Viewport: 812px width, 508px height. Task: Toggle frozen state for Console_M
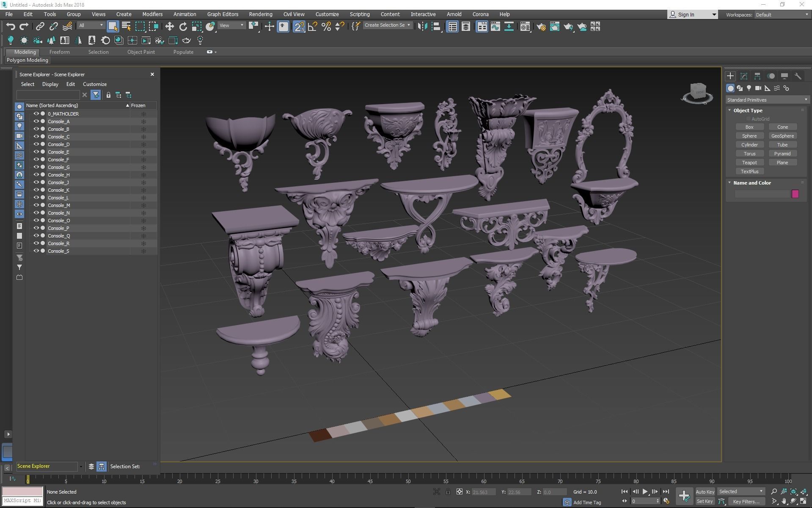click(x=143, y=205)
